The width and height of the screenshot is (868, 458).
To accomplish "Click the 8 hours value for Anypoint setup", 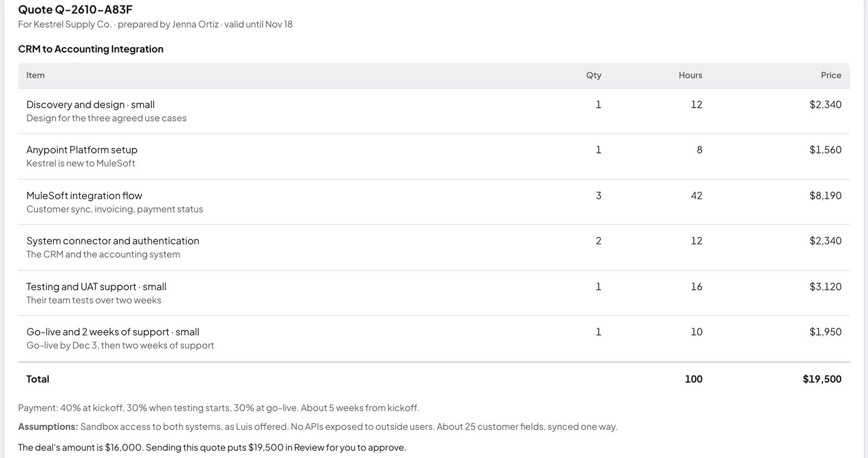I will [x=699, y=150].
